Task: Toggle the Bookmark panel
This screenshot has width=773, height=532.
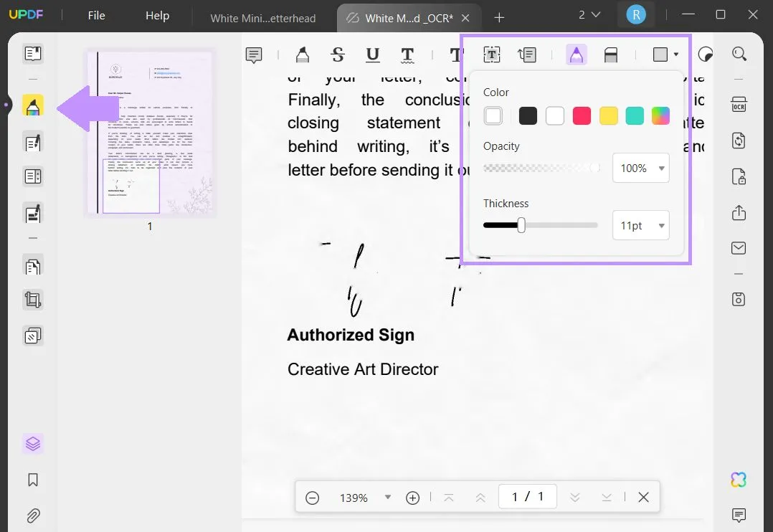Action: point(33,480)
